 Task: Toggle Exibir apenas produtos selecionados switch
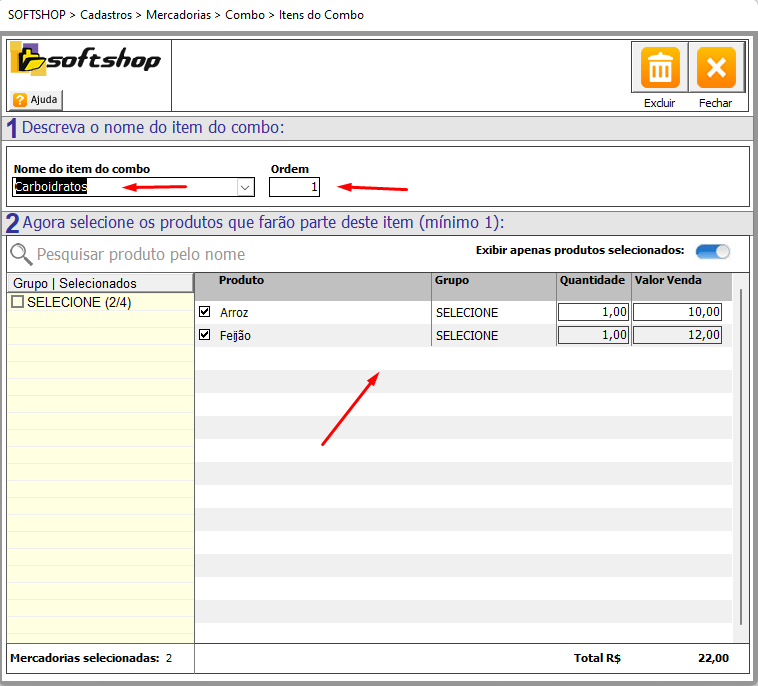click(x=714, y=252)
